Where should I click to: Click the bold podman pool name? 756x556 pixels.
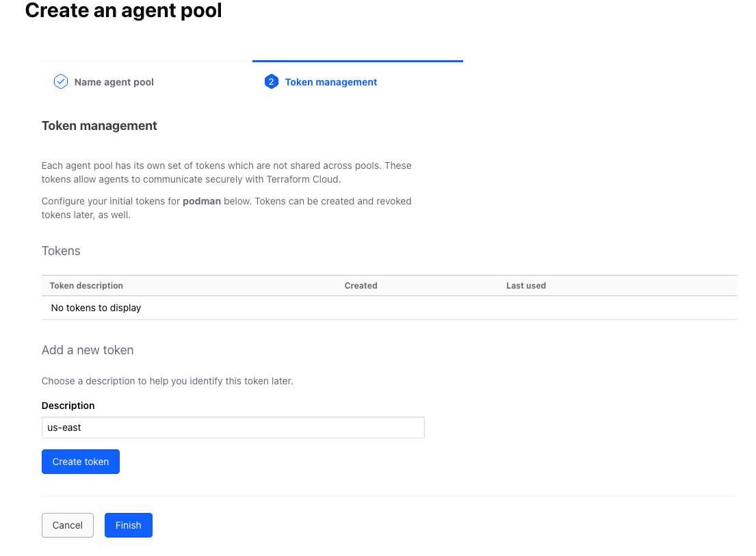(201, 202)
